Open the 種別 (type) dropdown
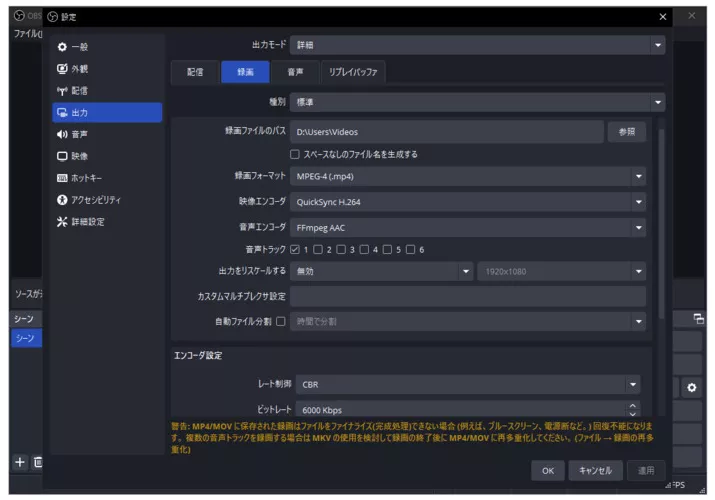This screenshot has height=500, width=715. coord(477,102)
